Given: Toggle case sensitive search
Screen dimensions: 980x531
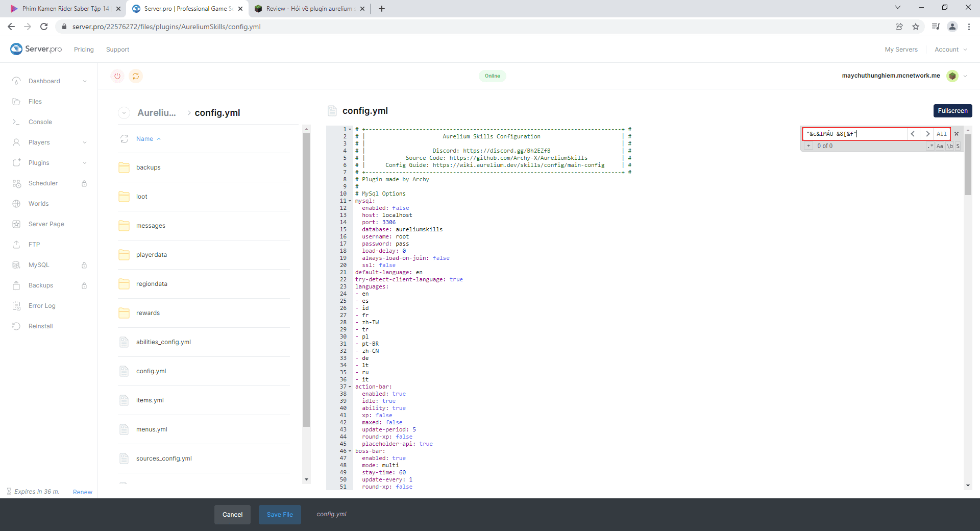Looking at the screenshot, I should [x=940, y=146].
